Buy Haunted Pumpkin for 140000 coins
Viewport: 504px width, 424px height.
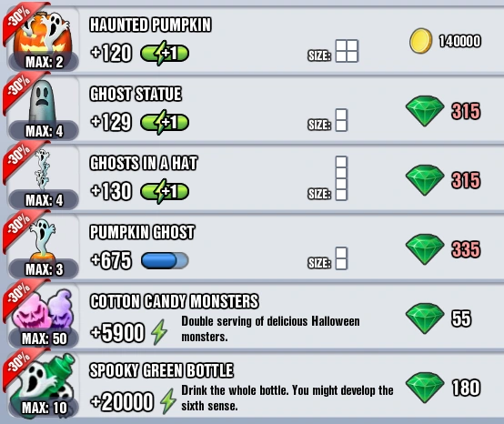click(x=445, y=41)
